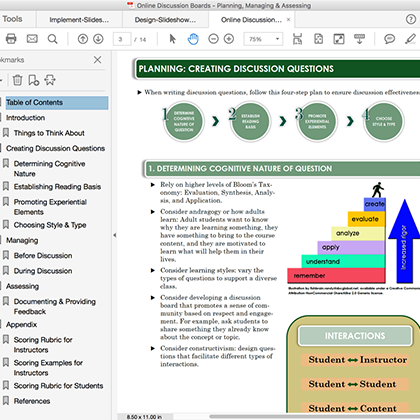Open Promoting Experiential Elements bookmark
The height and width of the screenshot is (420, 420).
coord(50,207)
